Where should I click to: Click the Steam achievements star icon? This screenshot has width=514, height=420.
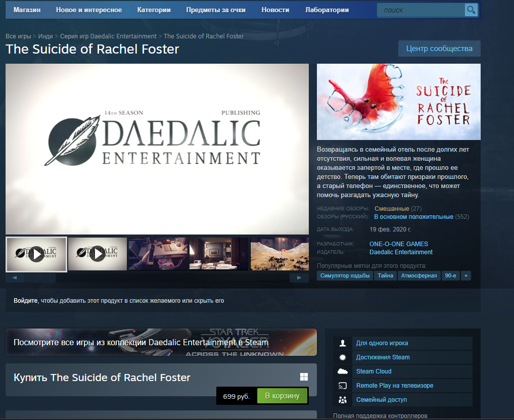343,357
